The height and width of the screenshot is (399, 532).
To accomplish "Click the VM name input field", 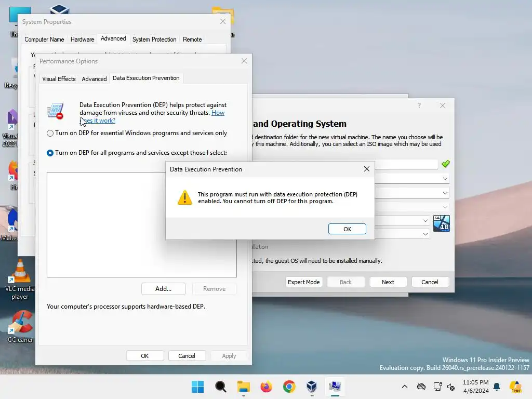I will (406, 164).
